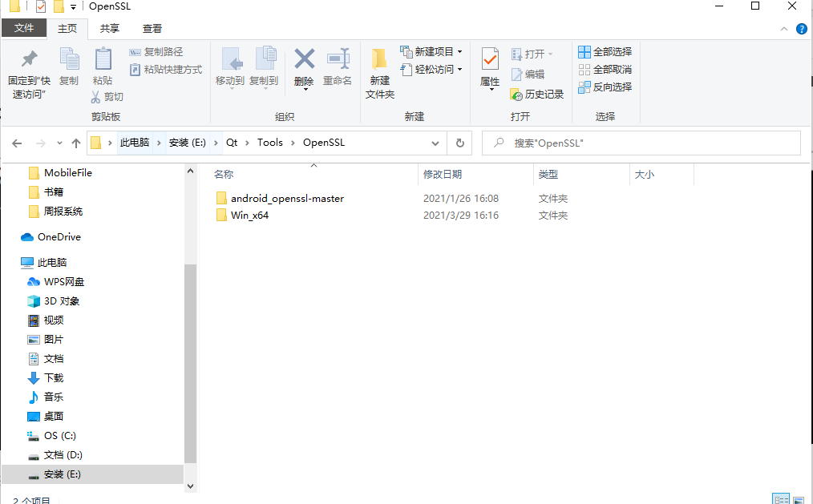Switch to the 查看 ribbon tab
This screenshot has width=813, height=504.
click(x=152, y=26)
